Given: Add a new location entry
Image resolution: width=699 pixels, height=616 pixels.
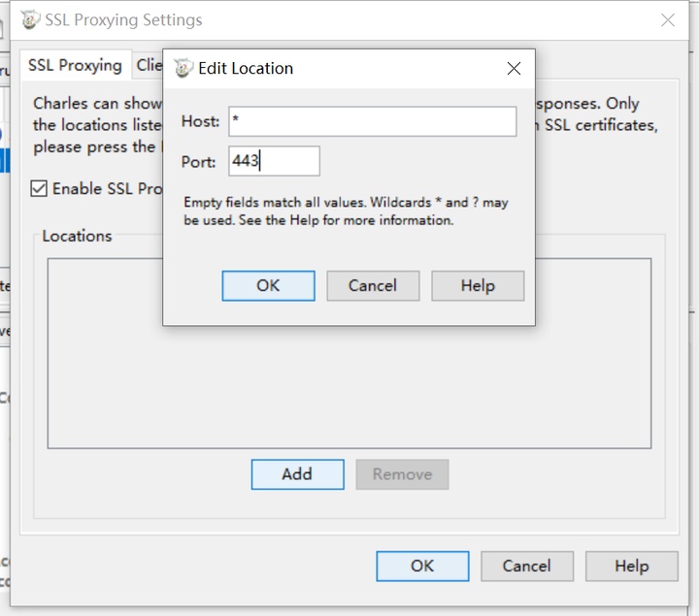Looking at the screenshot, I should (297, 474).
